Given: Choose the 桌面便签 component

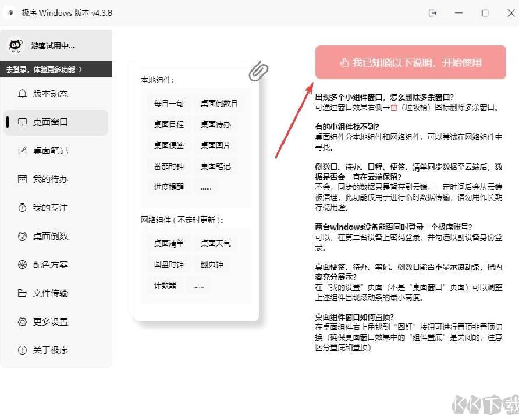Looking at the screenshot, I should 169,145.
